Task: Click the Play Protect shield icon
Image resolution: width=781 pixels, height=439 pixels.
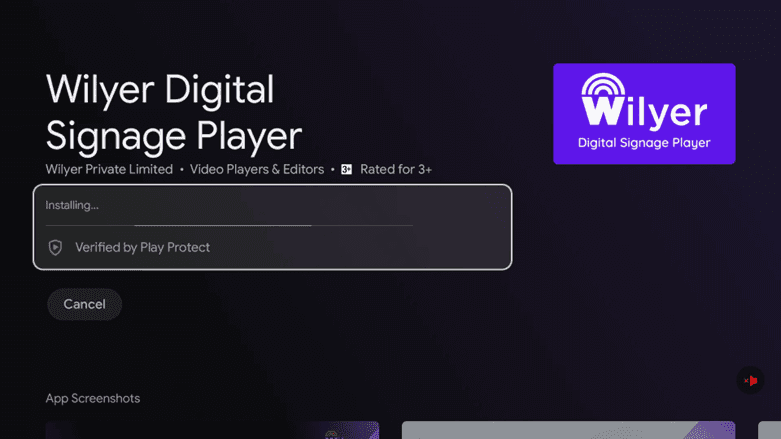Action: pos(55,247)
